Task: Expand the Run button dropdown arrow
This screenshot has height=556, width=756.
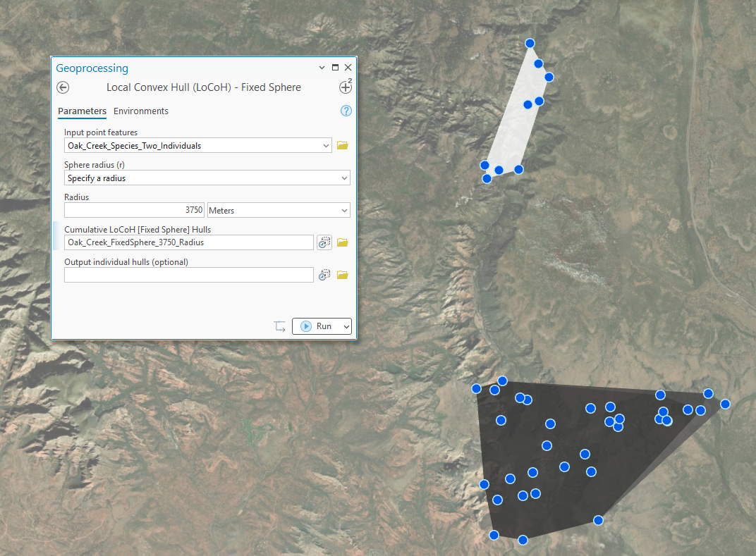Action: (346, 326)
